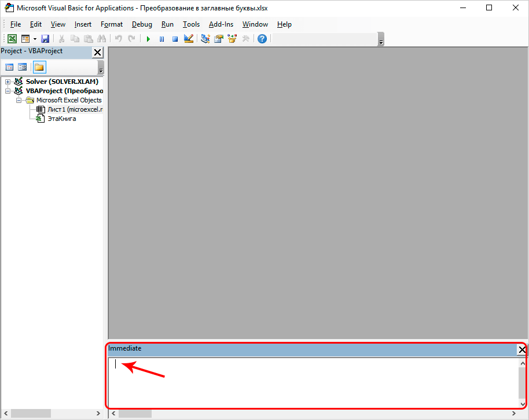Click View Code button in Project panel
This screenshot has height=420, width=529.
click(9, 67)
